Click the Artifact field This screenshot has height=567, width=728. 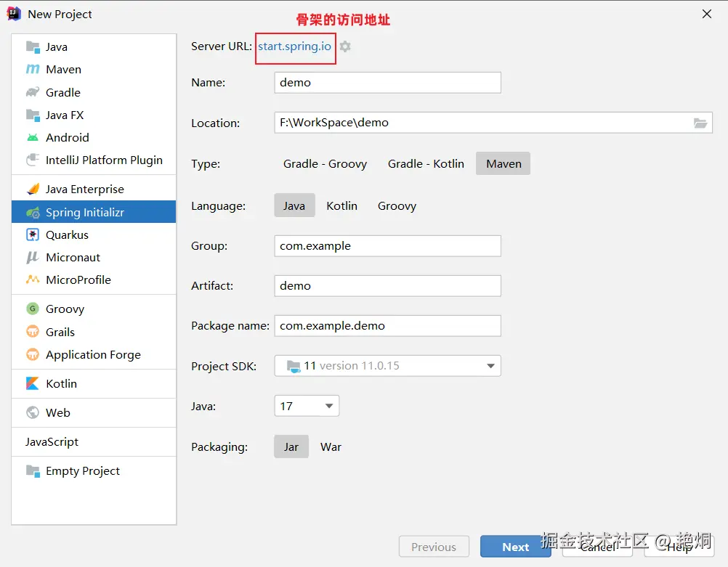point(388,286)
